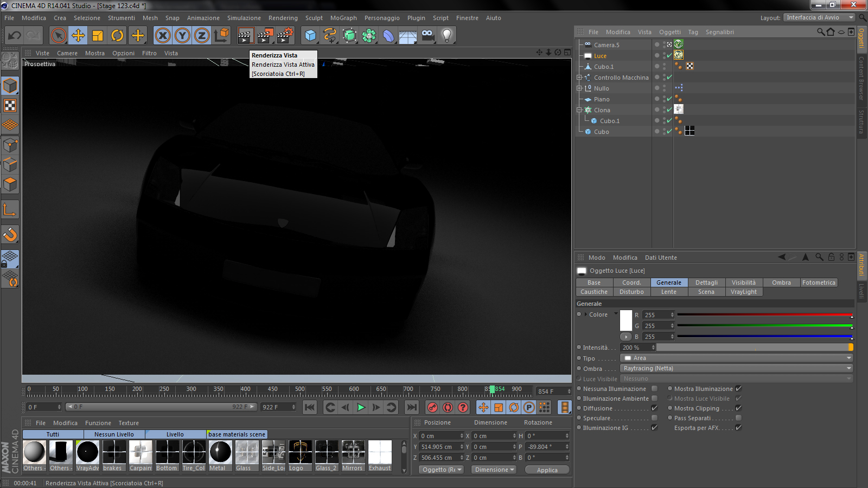
Task: Enable Nessuna Illuminazione checkbox
Action: [654, 389]
